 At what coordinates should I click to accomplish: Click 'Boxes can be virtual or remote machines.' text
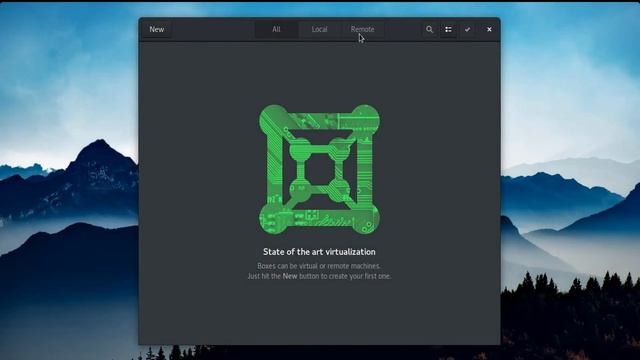coord(319,266)
